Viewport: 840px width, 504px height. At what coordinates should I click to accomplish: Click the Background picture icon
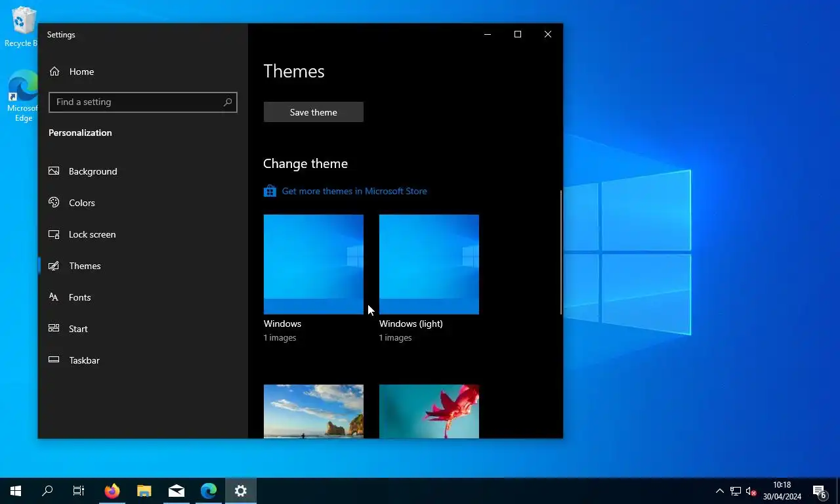[54, 171]
